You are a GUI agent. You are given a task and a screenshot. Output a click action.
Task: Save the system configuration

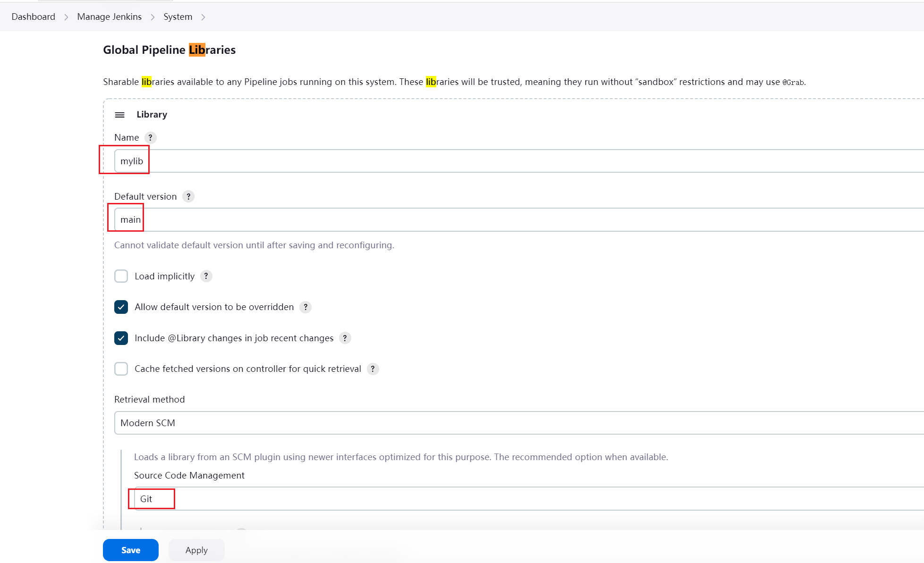point(131,550)
